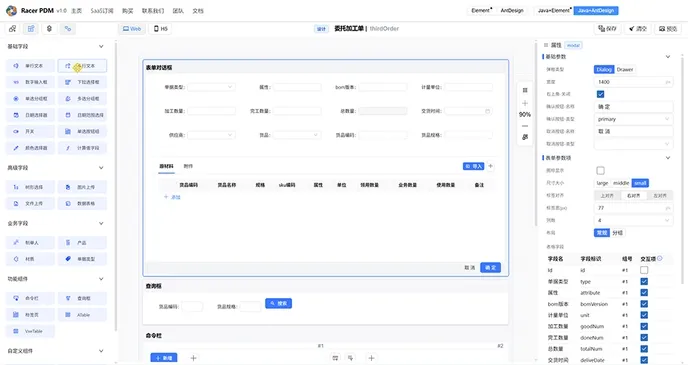Add the 单据类型 business field component
This screenshot has height=365, width=688.
coord(82,259)
